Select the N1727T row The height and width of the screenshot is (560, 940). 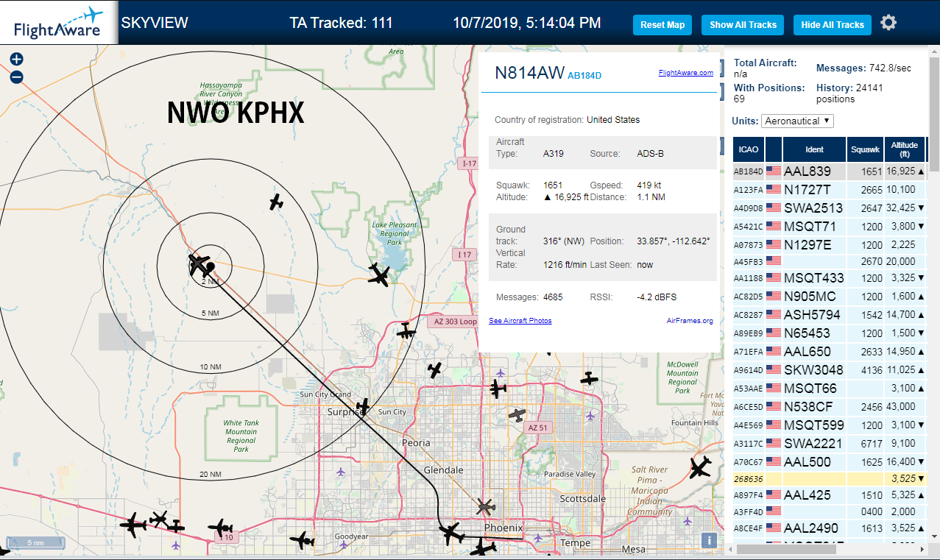pos(830,189)
